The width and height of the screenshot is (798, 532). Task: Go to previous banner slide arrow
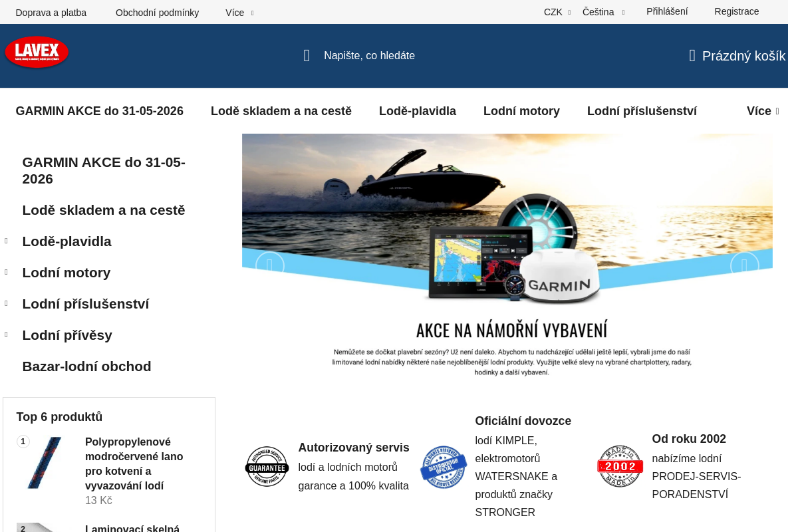coord(270,266)
